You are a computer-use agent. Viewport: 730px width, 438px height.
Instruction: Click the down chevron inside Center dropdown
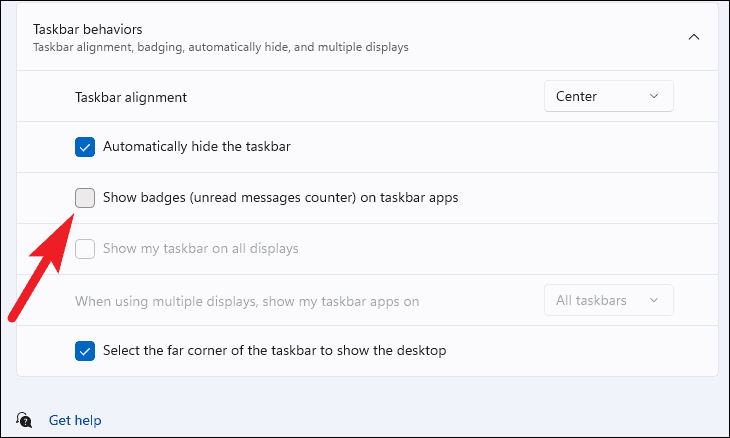point(654,96)
